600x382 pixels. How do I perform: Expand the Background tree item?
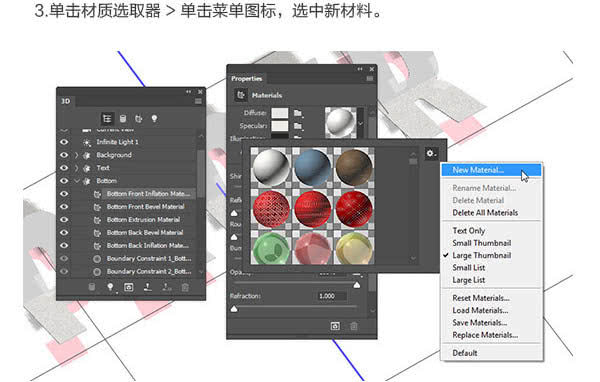point(77,155)
